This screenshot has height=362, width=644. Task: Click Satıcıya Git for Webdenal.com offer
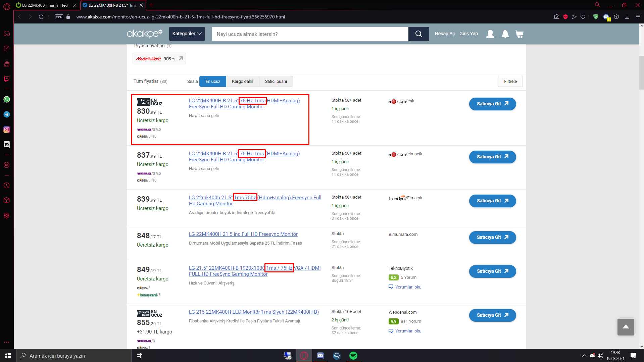pos(492,315)
